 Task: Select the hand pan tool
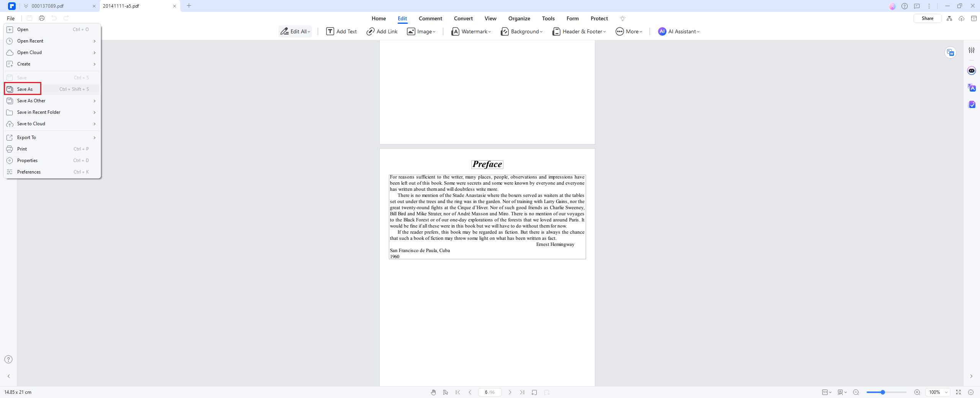coord(433,392)
